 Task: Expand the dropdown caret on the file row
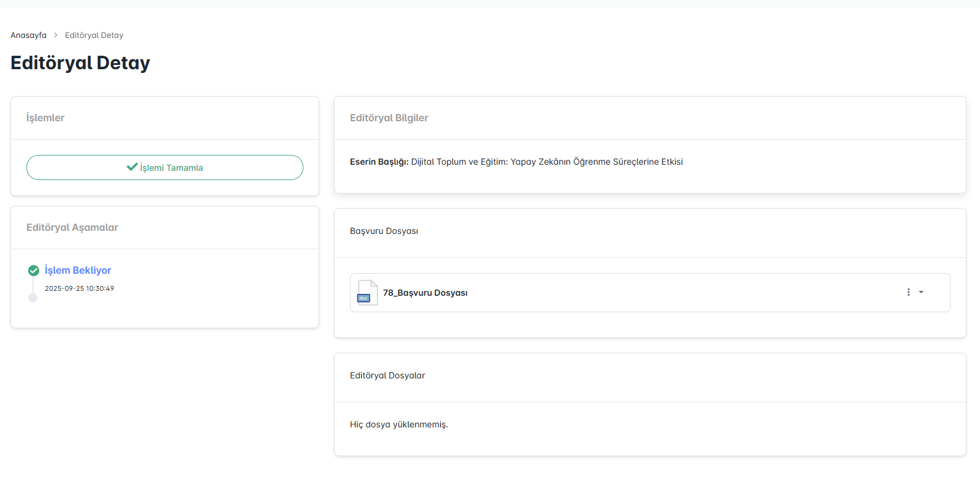tap(921, 293)
